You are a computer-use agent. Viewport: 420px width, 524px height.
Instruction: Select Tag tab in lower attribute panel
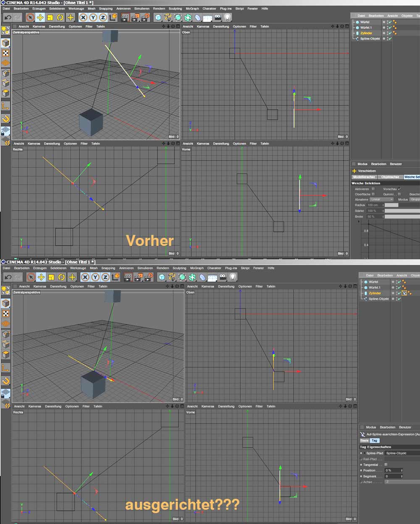coord(374,440)
